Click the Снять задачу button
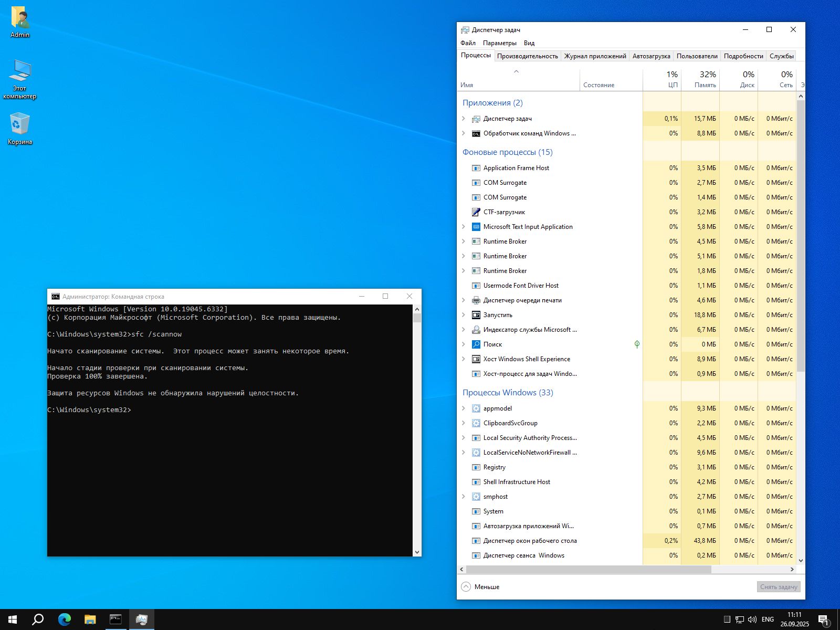The image size is (840, 630). point(779,587)
